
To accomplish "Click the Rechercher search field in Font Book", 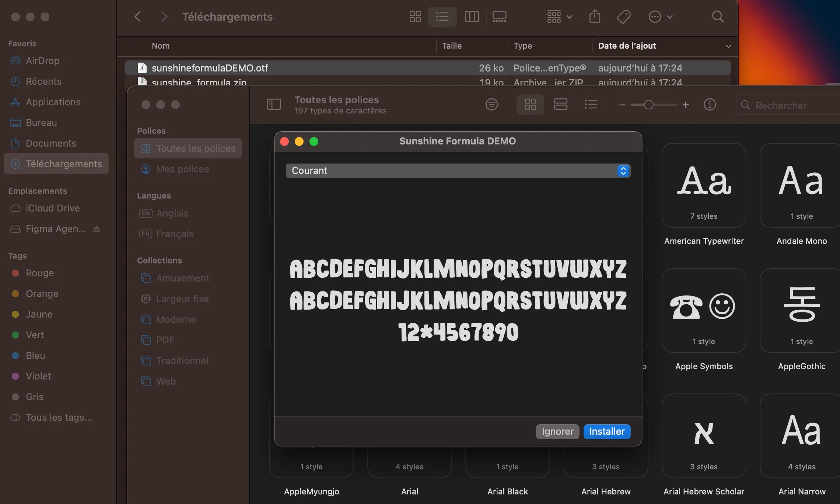I will [x=788, y=105].
